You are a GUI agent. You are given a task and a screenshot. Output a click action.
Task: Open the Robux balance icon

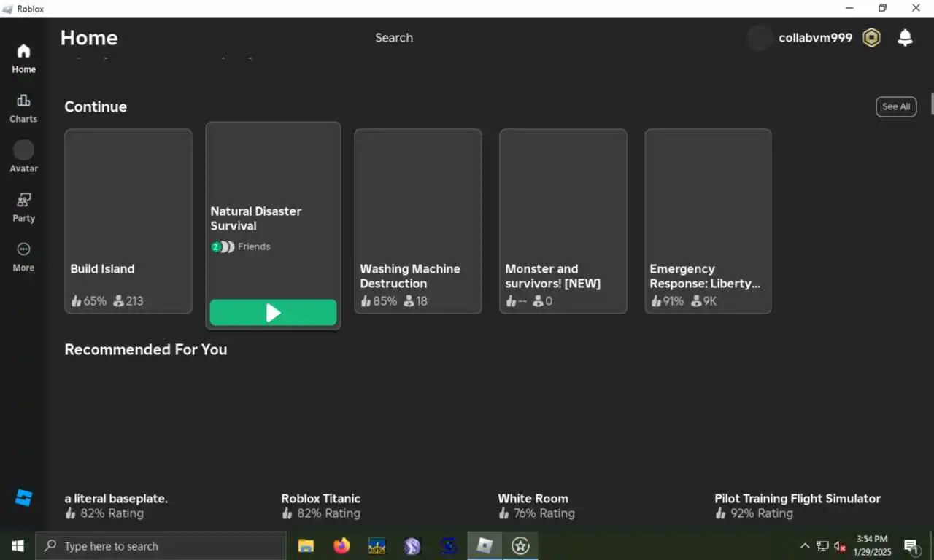click(x=871, y=38)
